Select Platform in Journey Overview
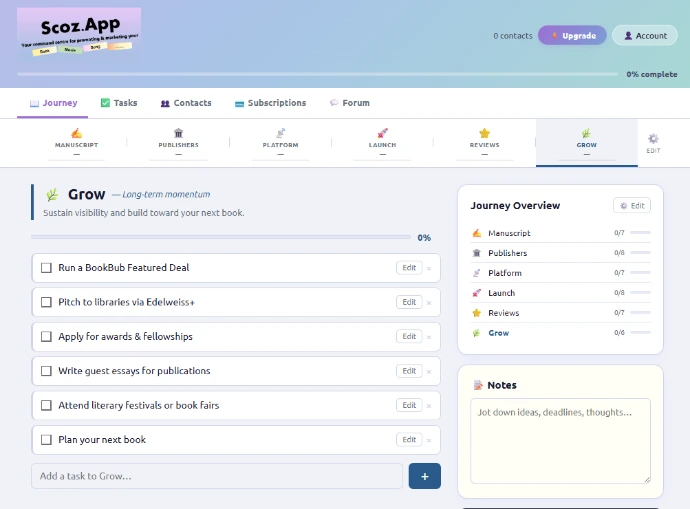The width and height of the screenshot is (690, 509). tap(560, 273)
